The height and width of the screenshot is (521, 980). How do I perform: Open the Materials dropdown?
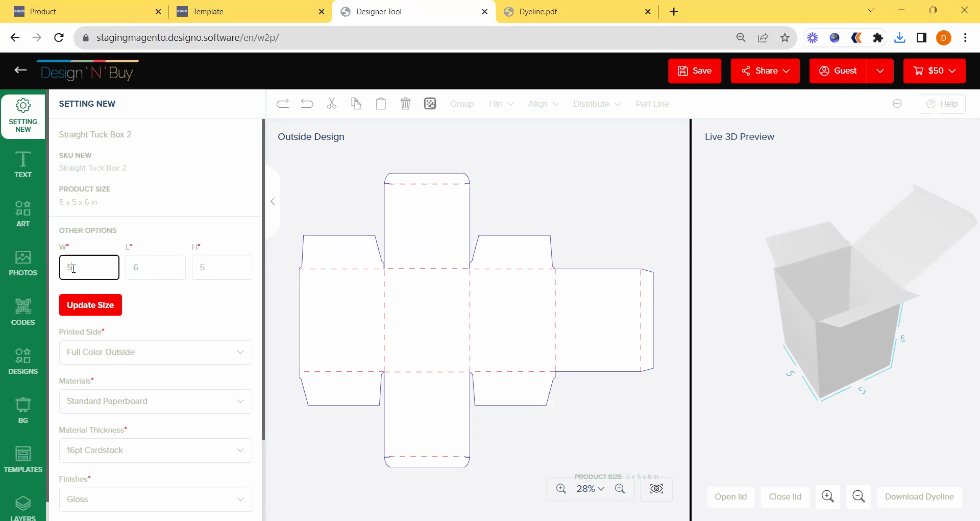click(156, 401)
